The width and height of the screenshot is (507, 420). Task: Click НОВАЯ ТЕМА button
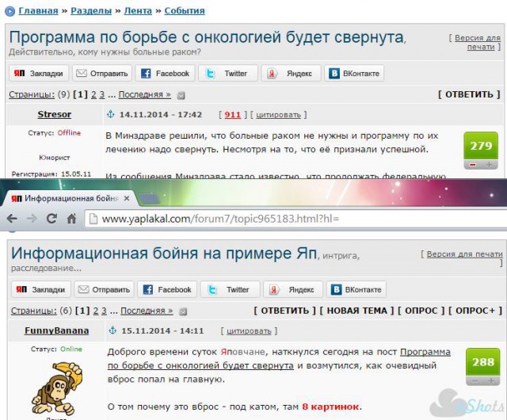coord(356,311)
